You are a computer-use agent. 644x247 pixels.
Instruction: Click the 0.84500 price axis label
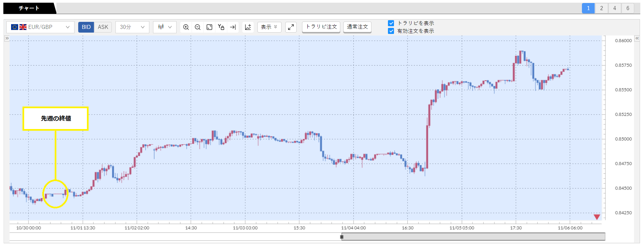coord(623,188)
